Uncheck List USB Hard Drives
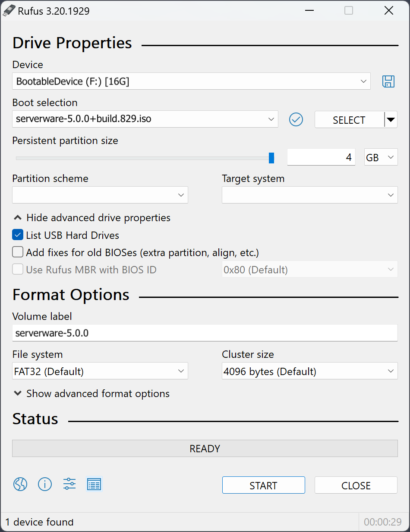The image size is (410, 532). 18,235
